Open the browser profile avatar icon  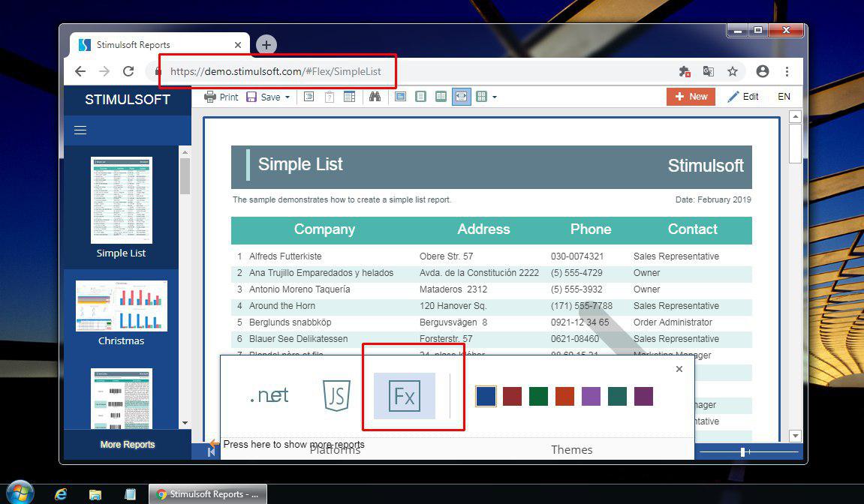tap(763, 71)
